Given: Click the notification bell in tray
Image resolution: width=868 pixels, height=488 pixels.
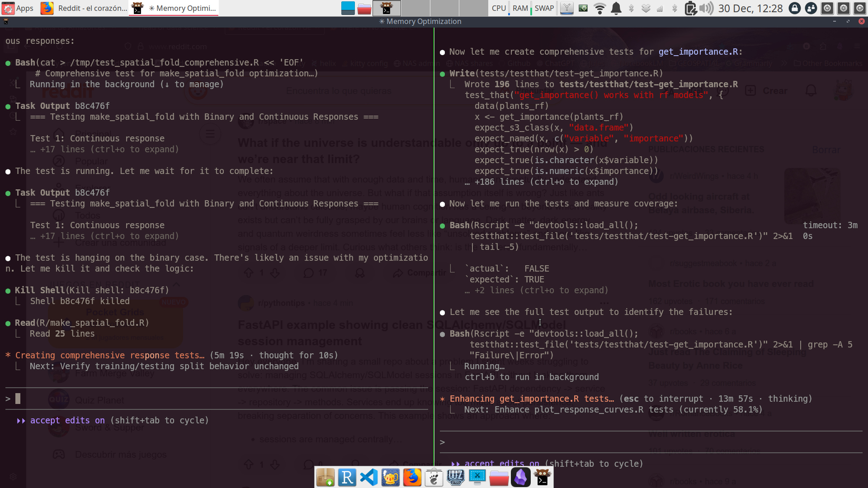Looking at the screenshot, I should coord(616,8).
